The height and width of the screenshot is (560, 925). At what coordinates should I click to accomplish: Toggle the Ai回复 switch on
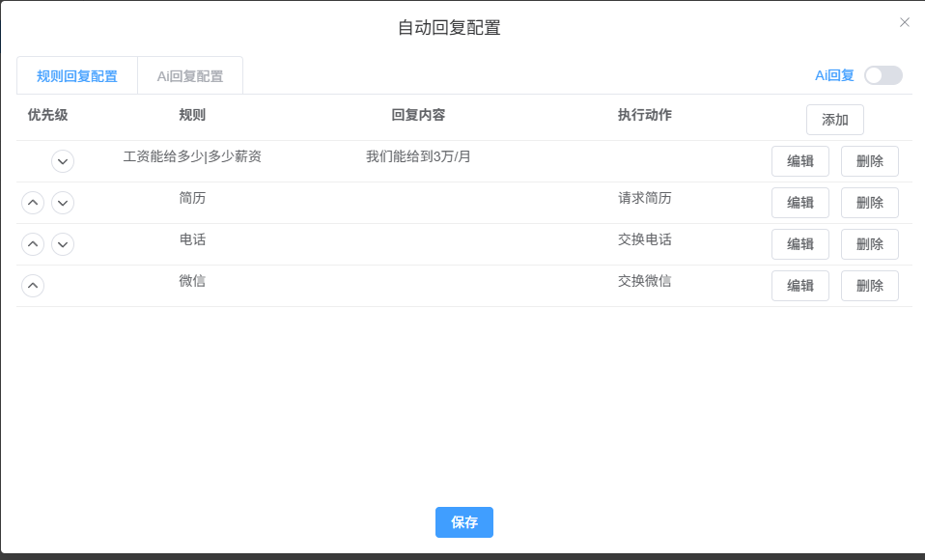(883, 75)
